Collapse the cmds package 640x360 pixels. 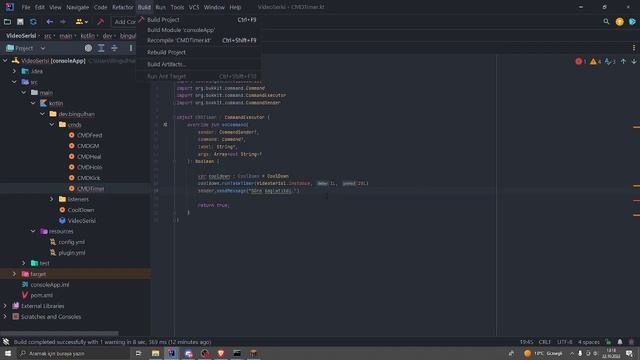click(x=52, y=124)
